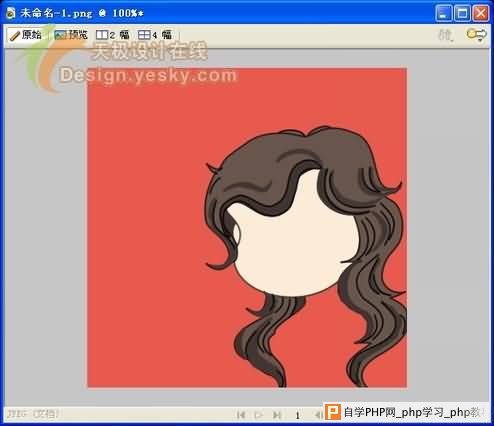Click the JPEG (文档) status text
The width and height of the screenshot is (494, 426).
coord(33,414)
